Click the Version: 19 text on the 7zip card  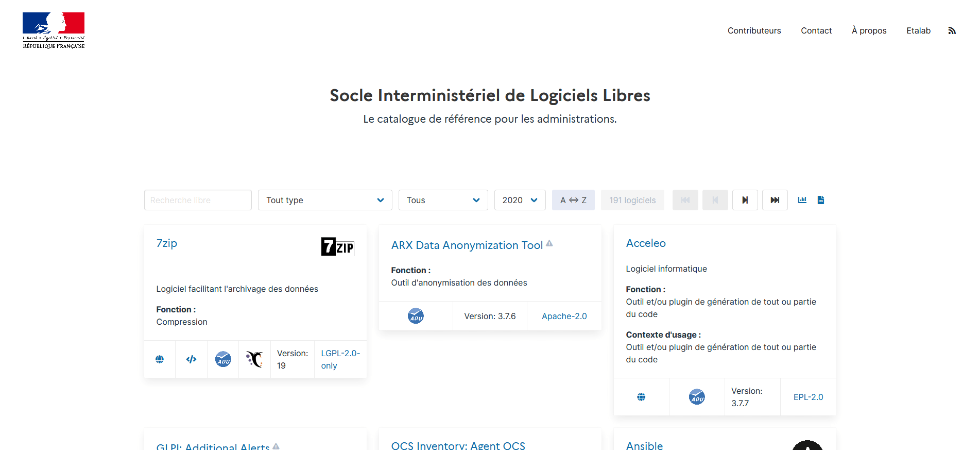point(293,359)
